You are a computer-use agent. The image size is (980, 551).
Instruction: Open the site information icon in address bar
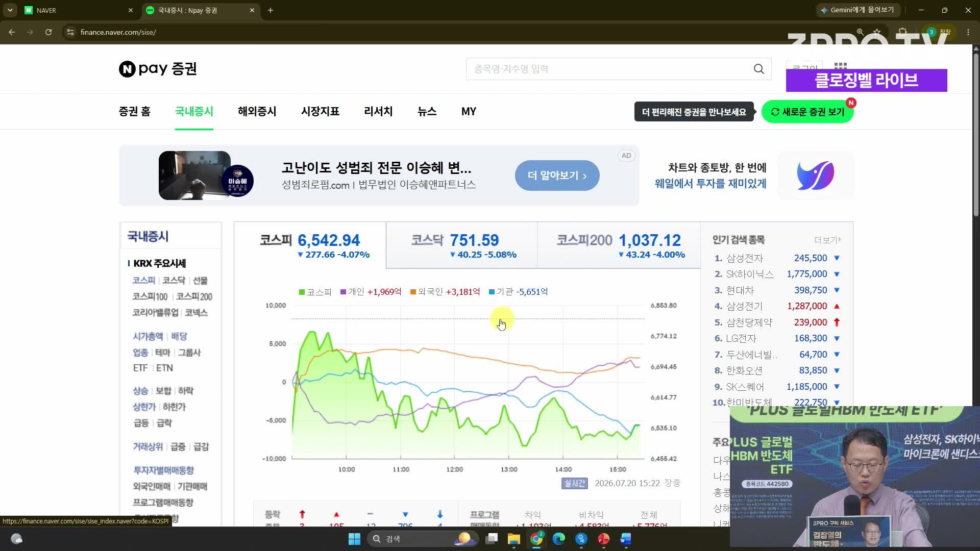click(70, 32)
